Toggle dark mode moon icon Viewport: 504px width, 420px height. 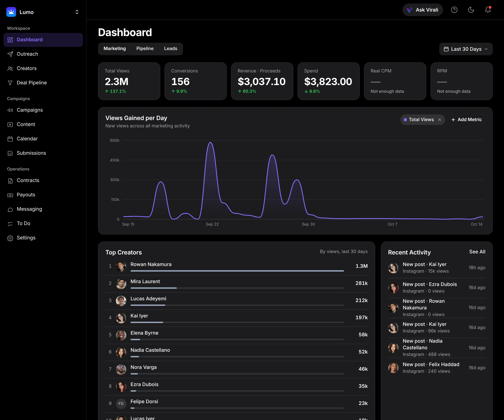(x=471, y=10)
